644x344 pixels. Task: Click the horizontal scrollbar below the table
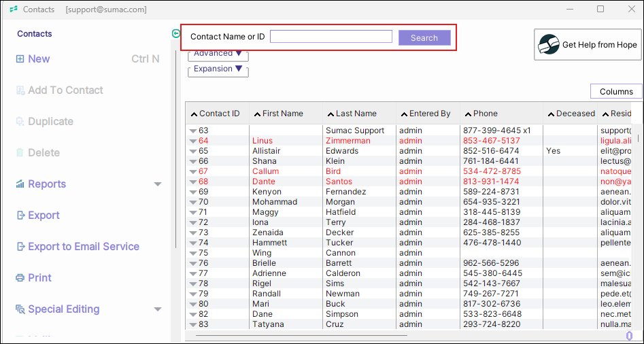301,335
